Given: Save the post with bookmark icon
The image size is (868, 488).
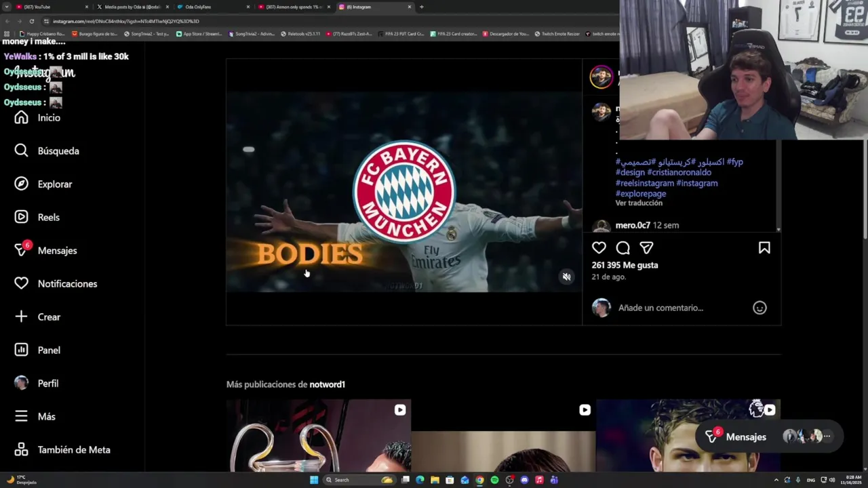Looking at the screenshot, I should pos(764,248).
